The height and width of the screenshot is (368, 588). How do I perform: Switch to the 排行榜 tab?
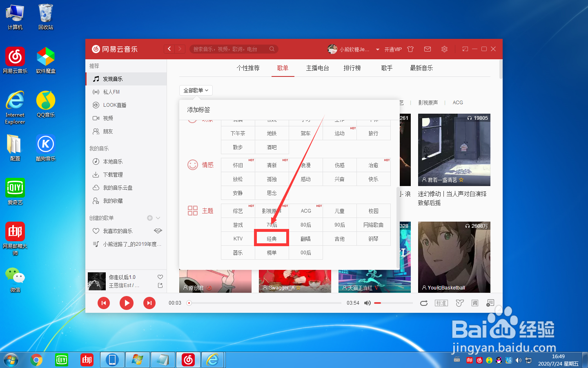[x=352, y=68]
